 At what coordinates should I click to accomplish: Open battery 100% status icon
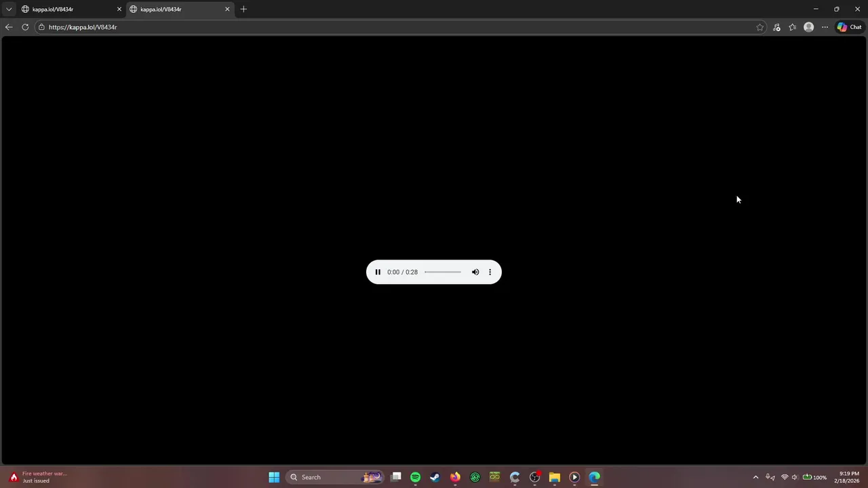click(814, 477)
